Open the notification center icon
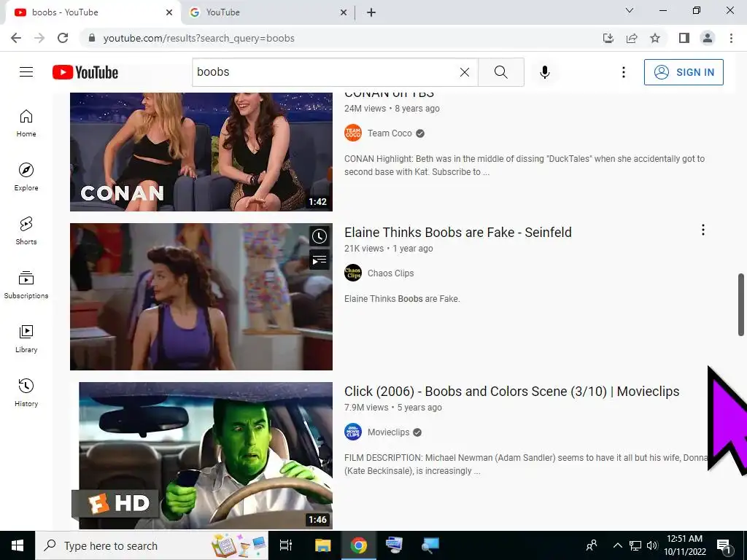The image size is (747, 560). 724,545
